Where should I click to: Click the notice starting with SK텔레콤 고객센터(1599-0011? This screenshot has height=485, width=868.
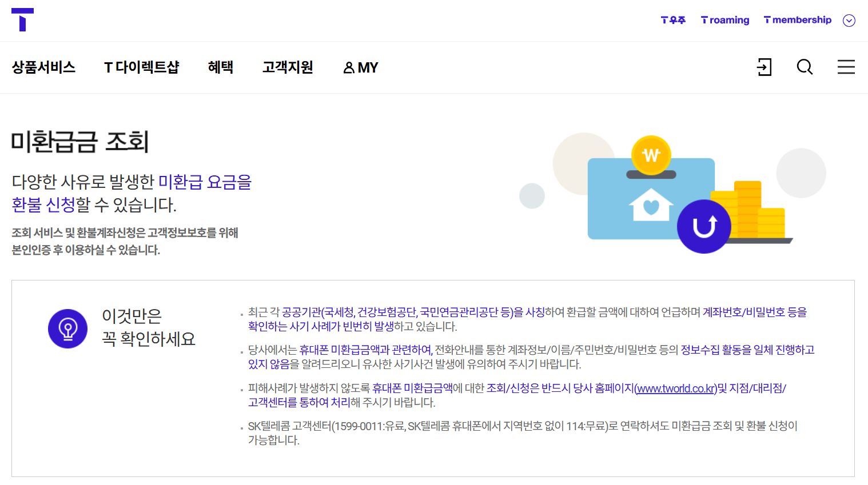tap(523, 433)
